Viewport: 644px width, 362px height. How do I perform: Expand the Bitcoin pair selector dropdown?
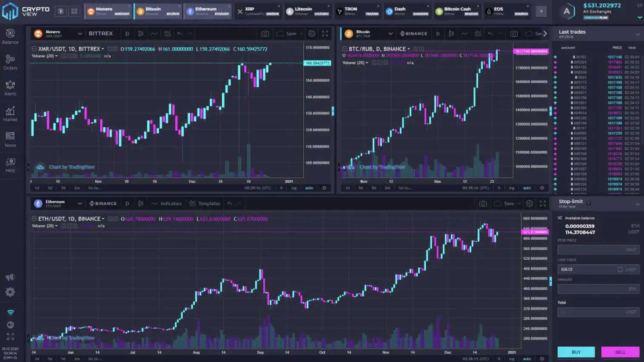[390, 34]
